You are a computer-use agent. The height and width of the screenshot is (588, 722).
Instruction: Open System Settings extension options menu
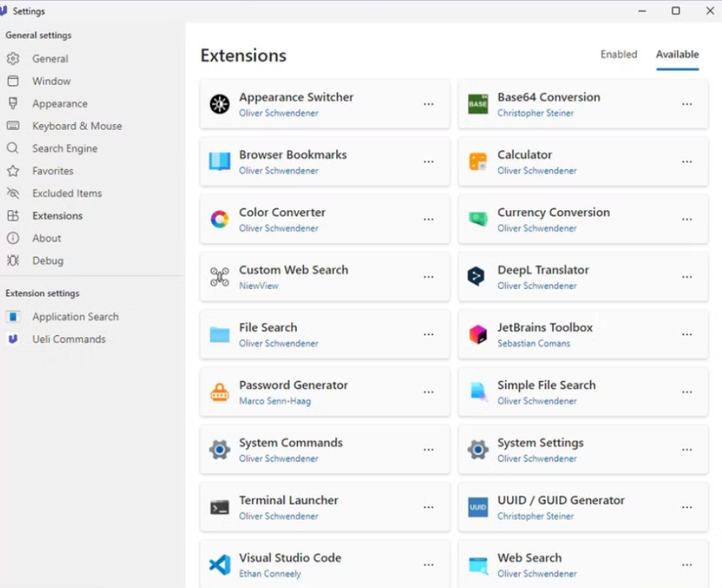(x=687, y=450)
